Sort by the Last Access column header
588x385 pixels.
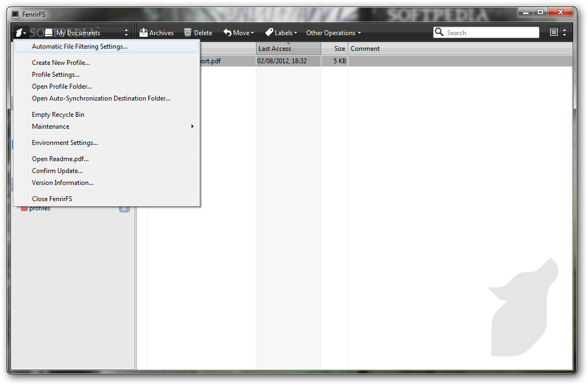[x=288, y=48]
